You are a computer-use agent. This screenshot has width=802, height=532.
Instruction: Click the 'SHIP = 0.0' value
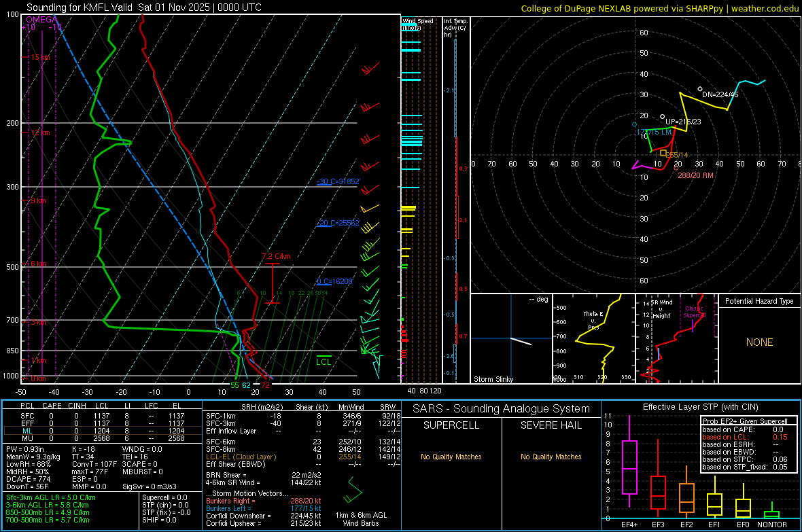coord(159,520)
